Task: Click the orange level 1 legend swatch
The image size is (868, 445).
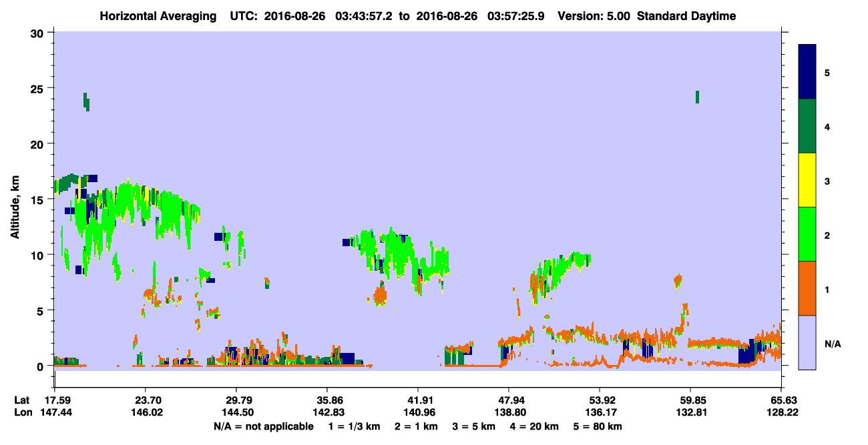Action: tap(807, 288)
